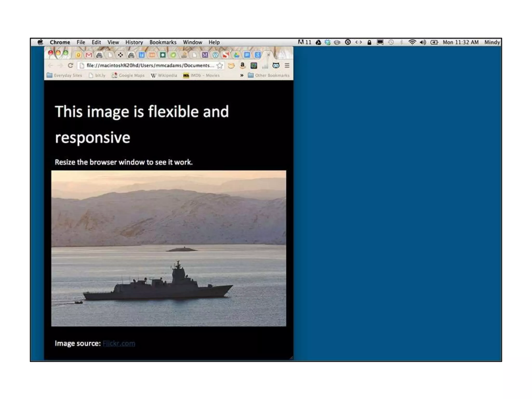
Task: Click the Hootsuite owl extension icon
Action: tap(276, 65)
